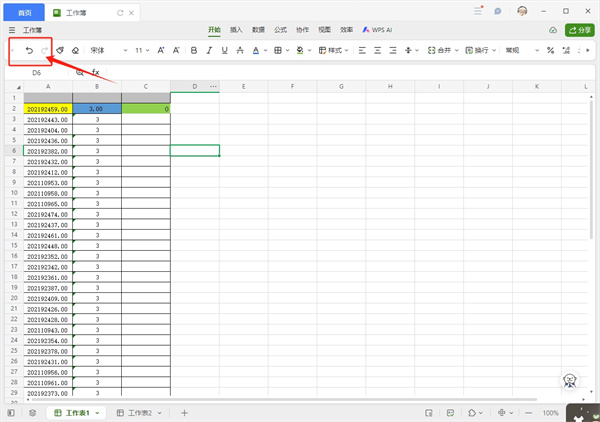This screenshot has width=600, height=422.
Task: Click the fill color bucket swatch
Action: click(x=300, y=50)
